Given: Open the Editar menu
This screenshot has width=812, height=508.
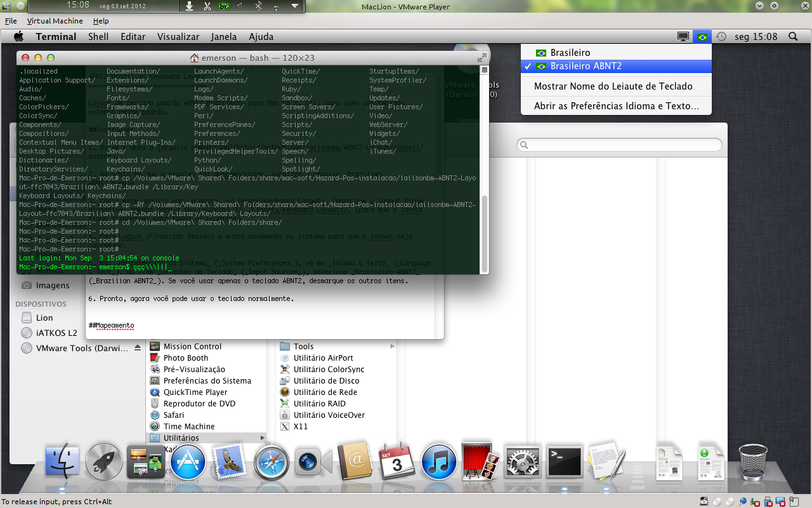Looking at the screenshot, I should tap(133, 37).
